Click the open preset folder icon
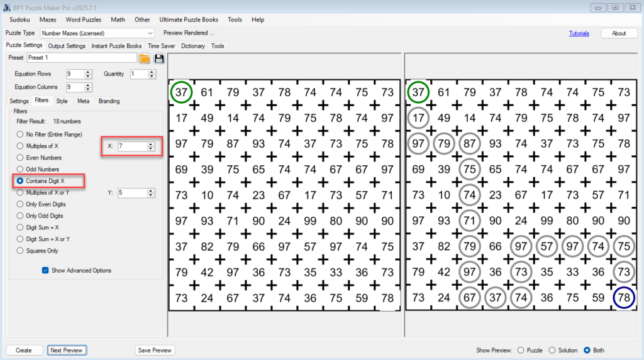The width and height of the screenshot is (644, 360). click(x=145, y=58)
